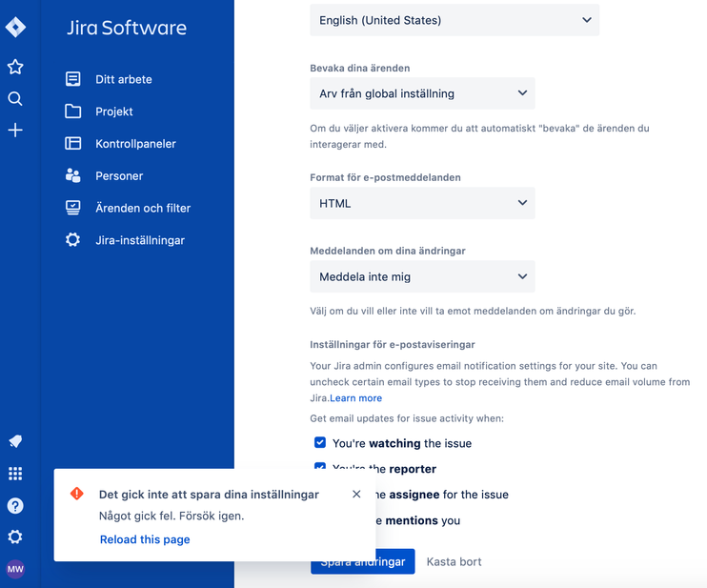Click Något gick fel. Försök igen. text

tap(172, 516)
